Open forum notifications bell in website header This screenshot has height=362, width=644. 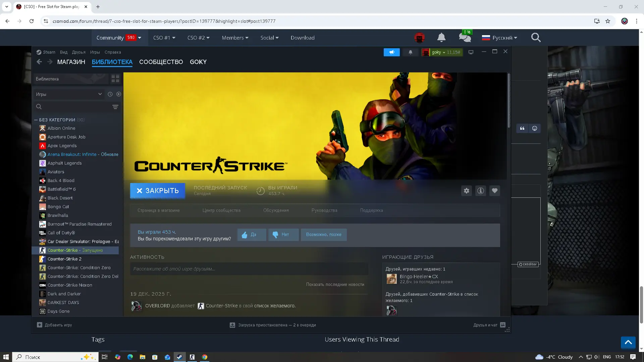pos(441,38)
